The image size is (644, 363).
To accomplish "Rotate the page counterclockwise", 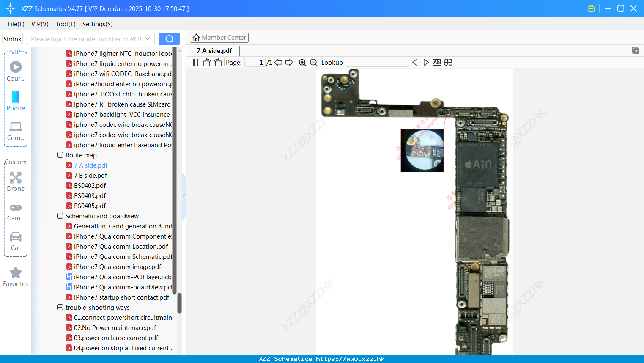I will point(206,62).
